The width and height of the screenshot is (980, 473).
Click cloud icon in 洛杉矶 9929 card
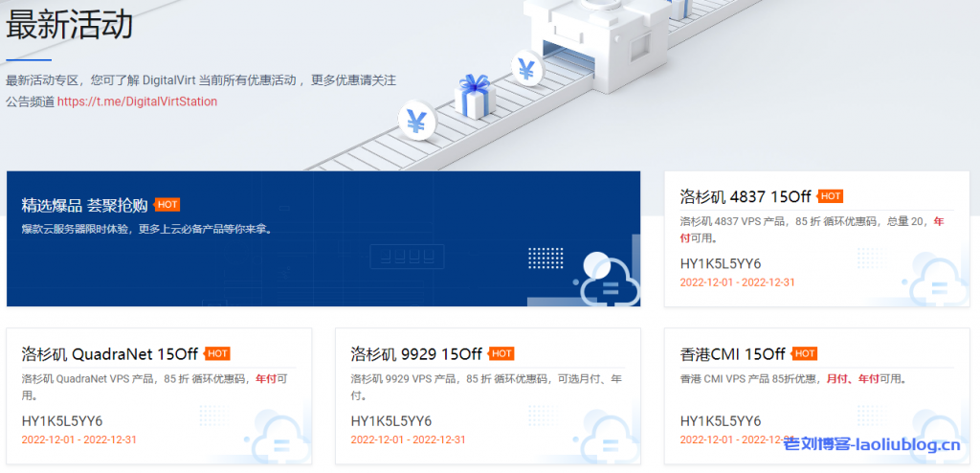coord(608,437)
